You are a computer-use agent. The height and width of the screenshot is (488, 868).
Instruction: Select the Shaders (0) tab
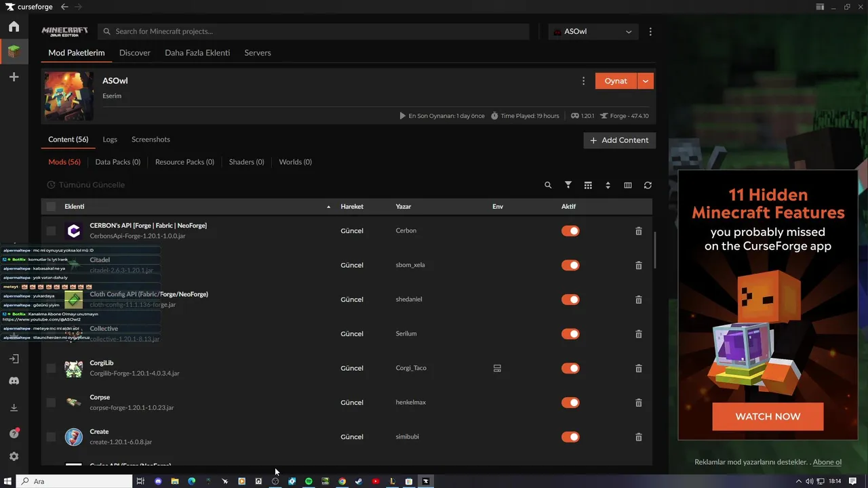[247, 162]
